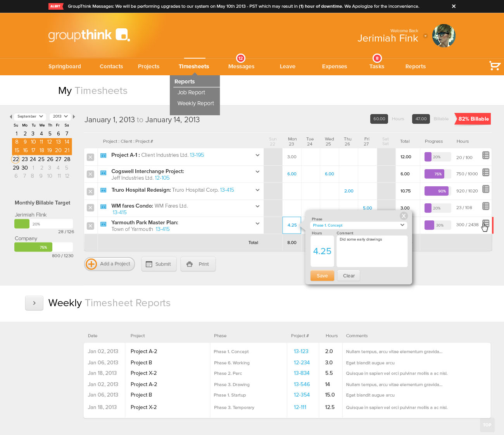Click the 6.00 Wednesday hours for Cogswell

(x=330, y=174)
